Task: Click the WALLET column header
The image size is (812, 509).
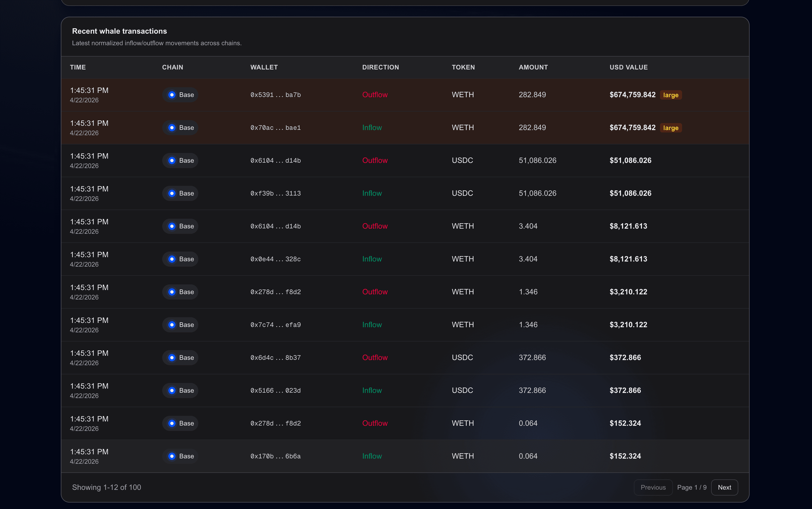Action: pyautogui.click(x=264, y=67)
